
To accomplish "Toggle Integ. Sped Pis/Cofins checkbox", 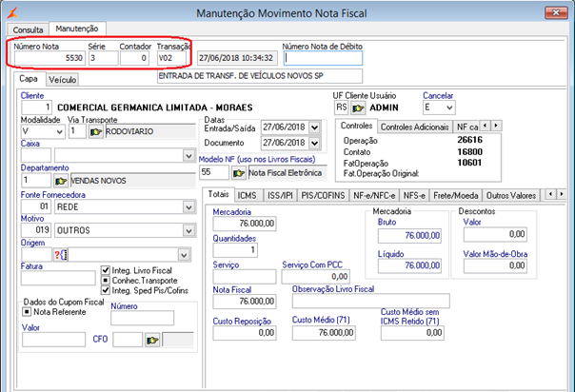I will pos(106,290).
